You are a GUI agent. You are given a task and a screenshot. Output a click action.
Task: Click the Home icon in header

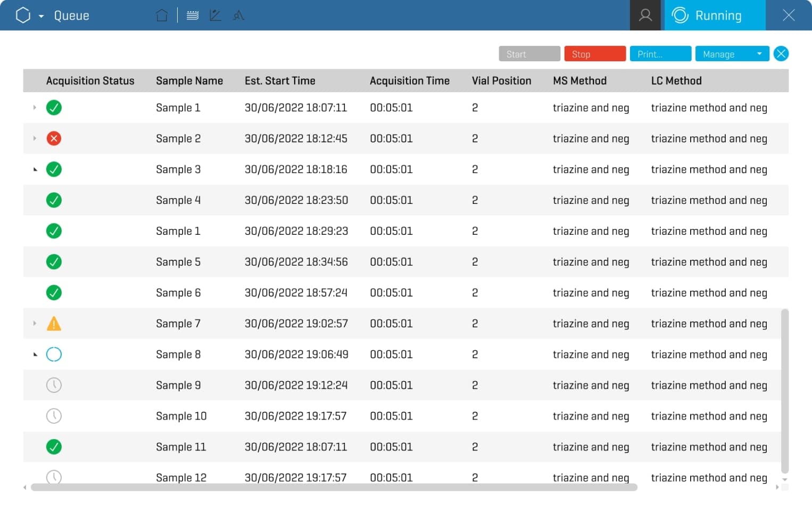(162, 15)
